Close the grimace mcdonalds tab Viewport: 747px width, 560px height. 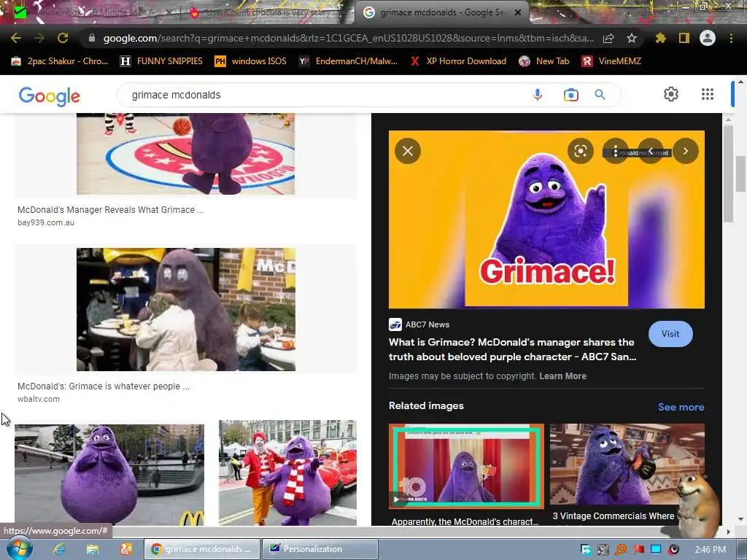pos(518,12)
